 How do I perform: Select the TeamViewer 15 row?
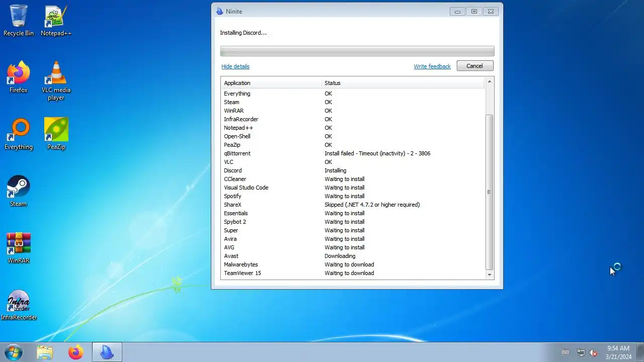click(353, 273)
